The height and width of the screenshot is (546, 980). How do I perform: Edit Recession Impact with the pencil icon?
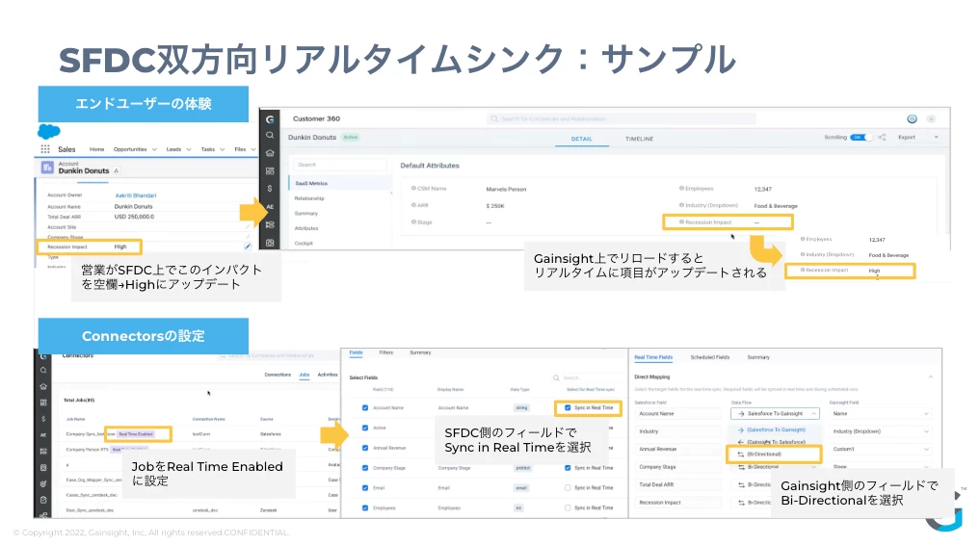[x=248, y=247]
